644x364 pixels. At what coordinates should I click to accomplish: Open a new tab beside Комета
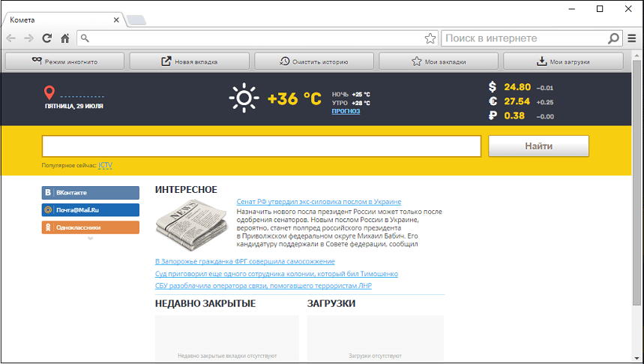point(136,20)
